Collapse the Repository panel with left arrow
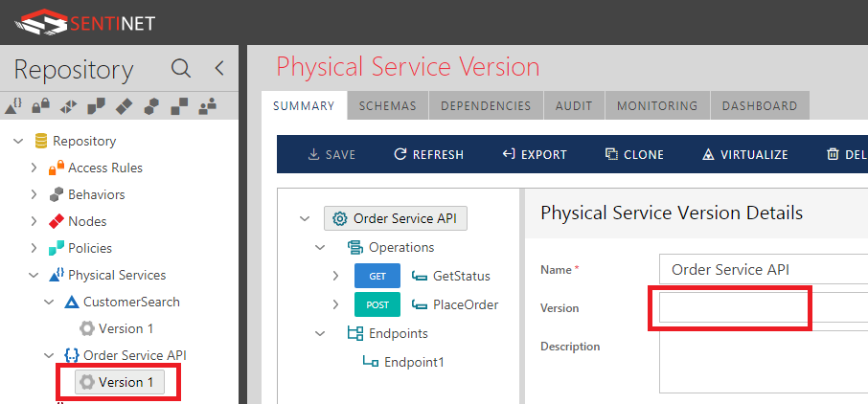This screenshot has width=868, height=404. (x=219, y=69)
